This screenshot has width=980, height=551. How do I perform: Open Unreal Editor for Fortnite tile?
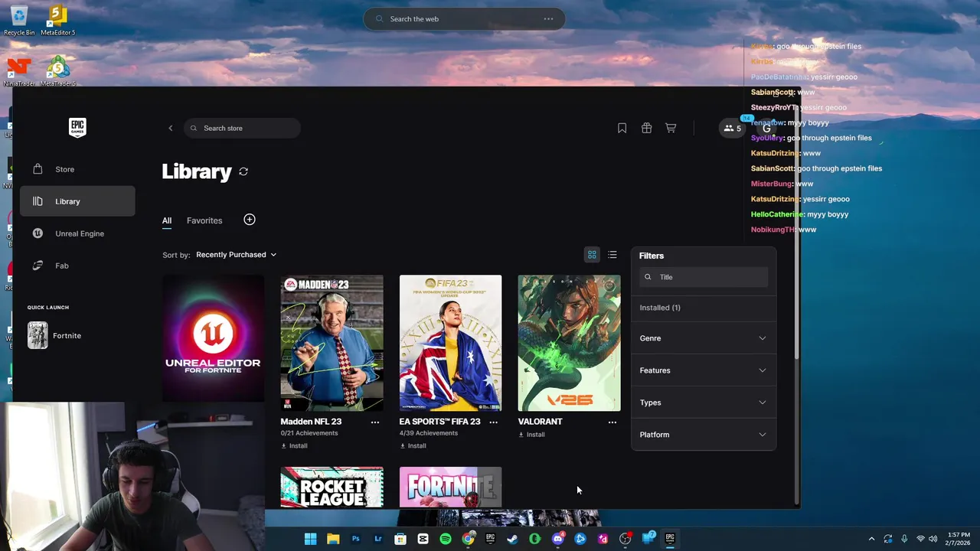pos(213,339)
